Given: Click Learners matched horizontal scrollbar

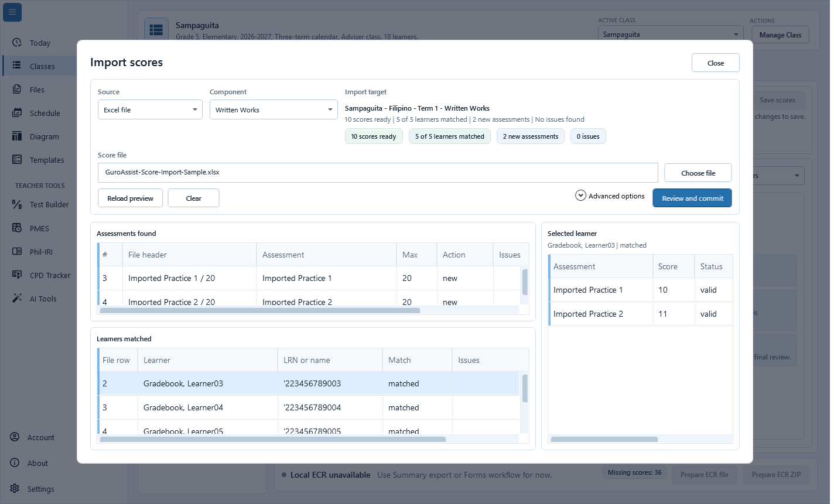Looking at the screenshot, I should pos(273,439).
